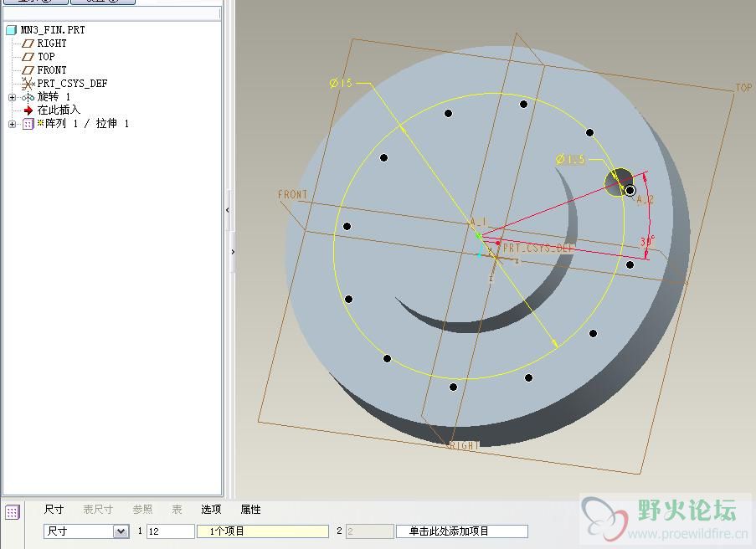756x549 pixels.
Task: Select the FRONT datum plane tree item
Action: click(x=52, y=70)
